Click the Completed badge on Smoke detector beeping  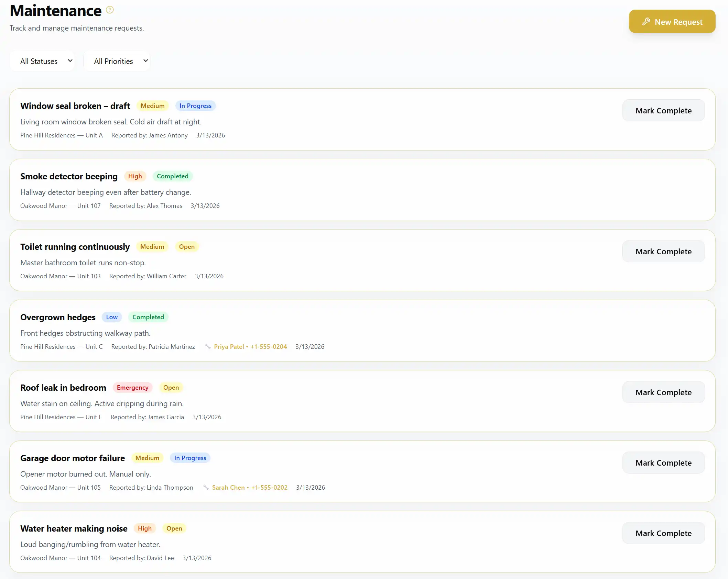point(173,176)
